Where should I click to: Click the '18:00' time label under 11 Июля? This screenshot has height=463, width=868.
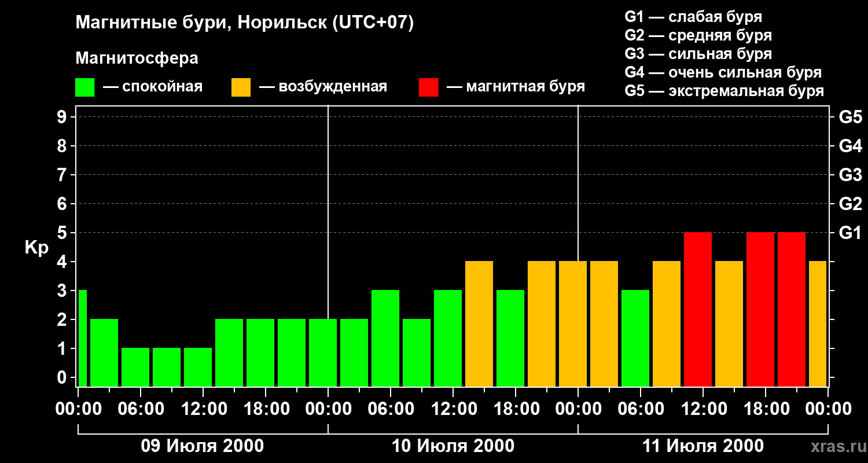point(766,409)
